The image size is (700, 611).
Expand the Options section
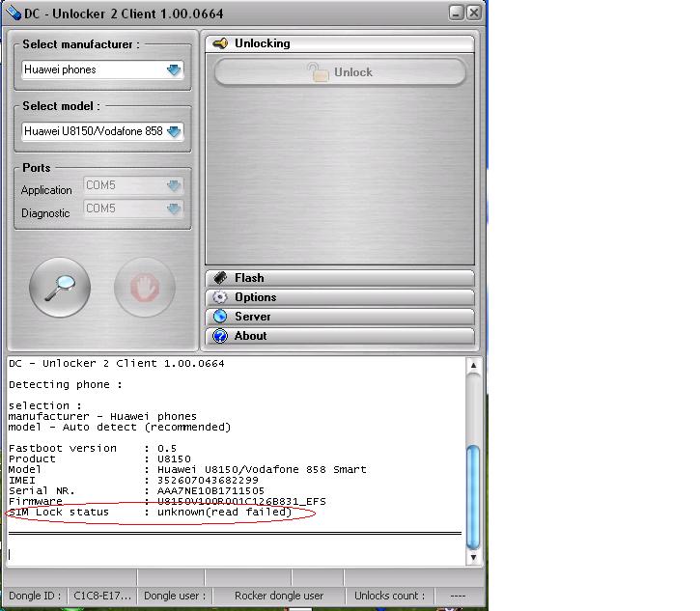pos(340,297)
